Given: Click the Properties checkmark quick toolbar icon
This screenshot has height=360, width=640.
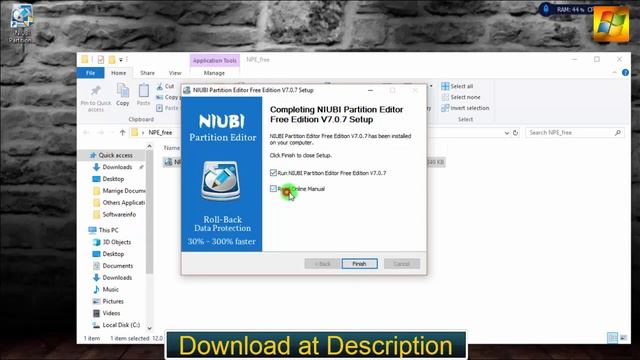Looking at the screenshot, I should coord(100,60).
